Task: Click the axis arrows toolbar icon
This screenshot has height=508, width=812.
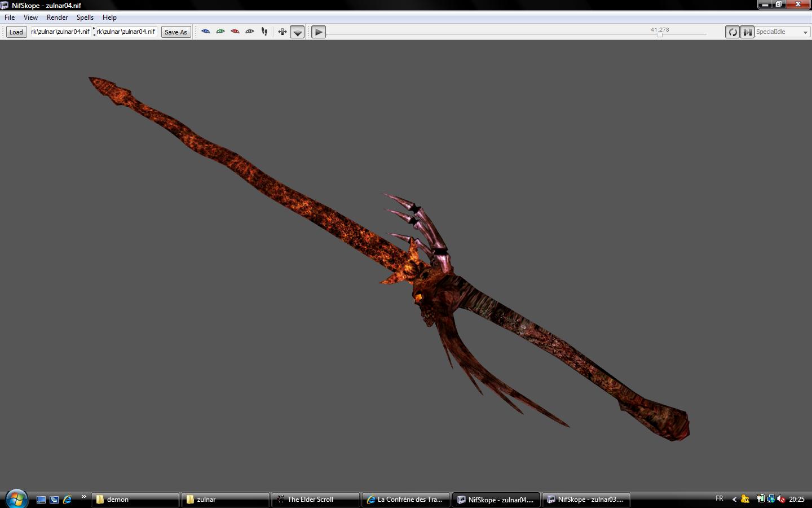Action: [x=283, y=32]
